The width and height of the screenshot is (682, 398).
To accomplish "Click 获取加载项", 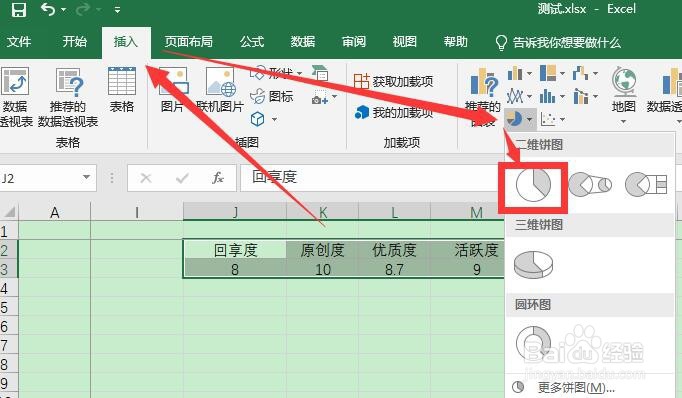I will click(x=393, y=81).
